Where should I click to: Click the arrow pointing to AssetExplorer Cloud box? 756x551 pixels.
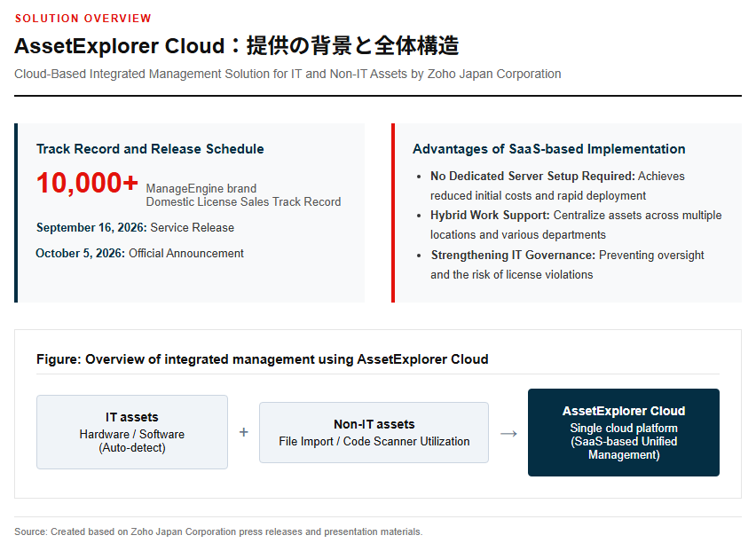coord(508,433)
